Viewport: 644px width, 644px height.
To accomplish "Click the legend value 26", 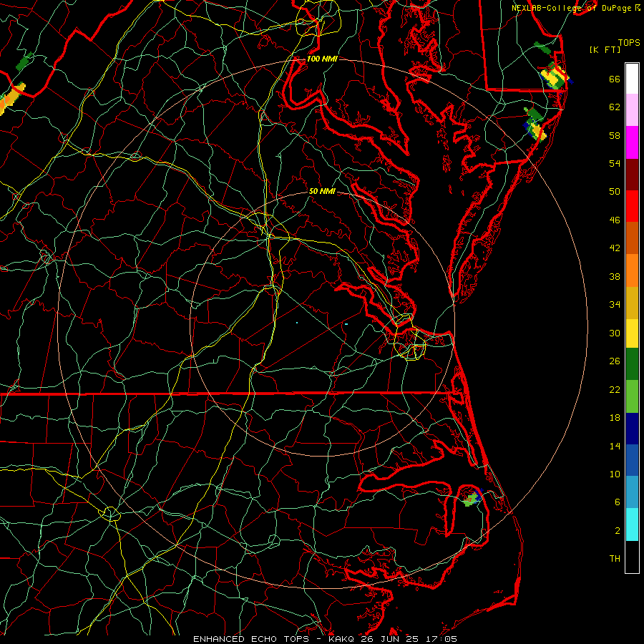I will (615, 361).
